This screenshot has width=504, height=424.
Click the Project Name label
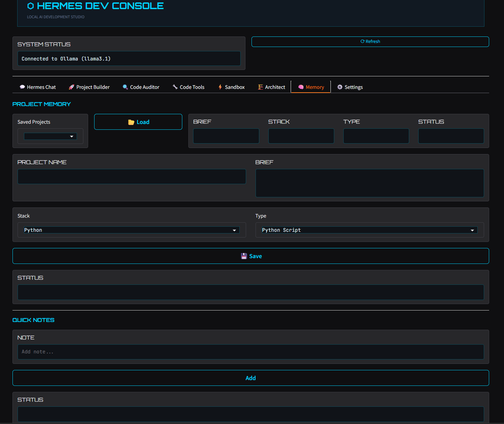pyautogui.click(x=42, y=162)
